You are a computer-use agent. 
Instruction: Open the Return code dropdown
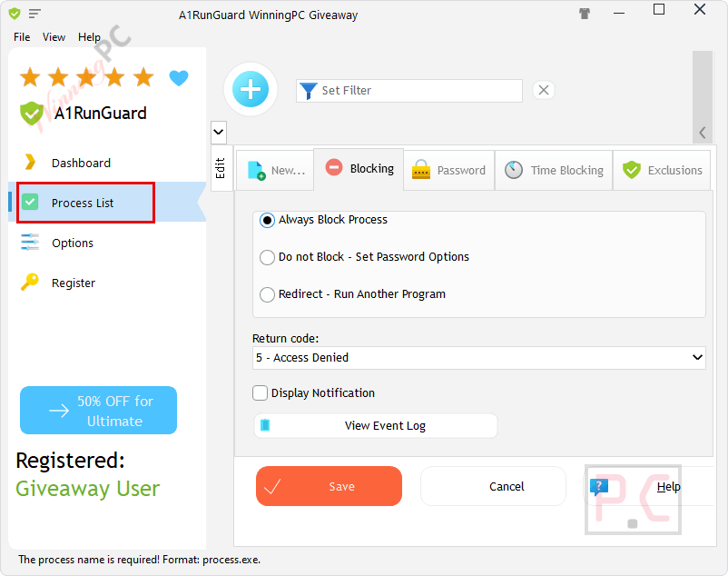pos(478,358)
